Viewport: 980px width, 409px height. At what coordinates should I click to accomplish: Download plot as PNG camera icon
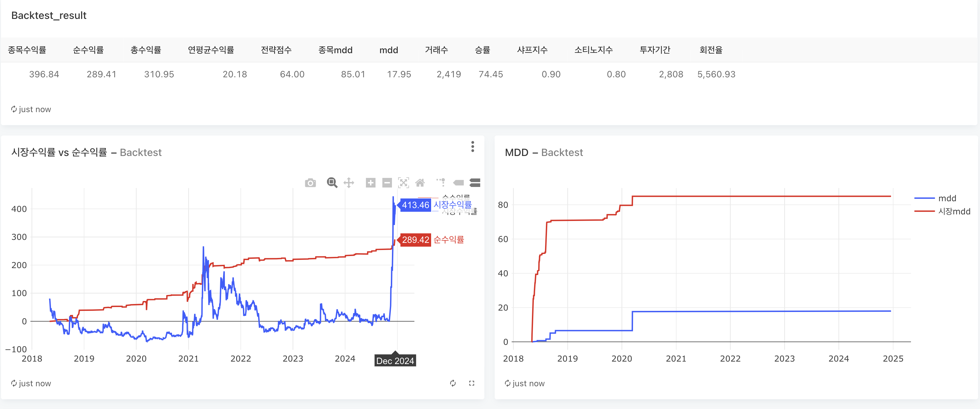click(x=310, y=183)
